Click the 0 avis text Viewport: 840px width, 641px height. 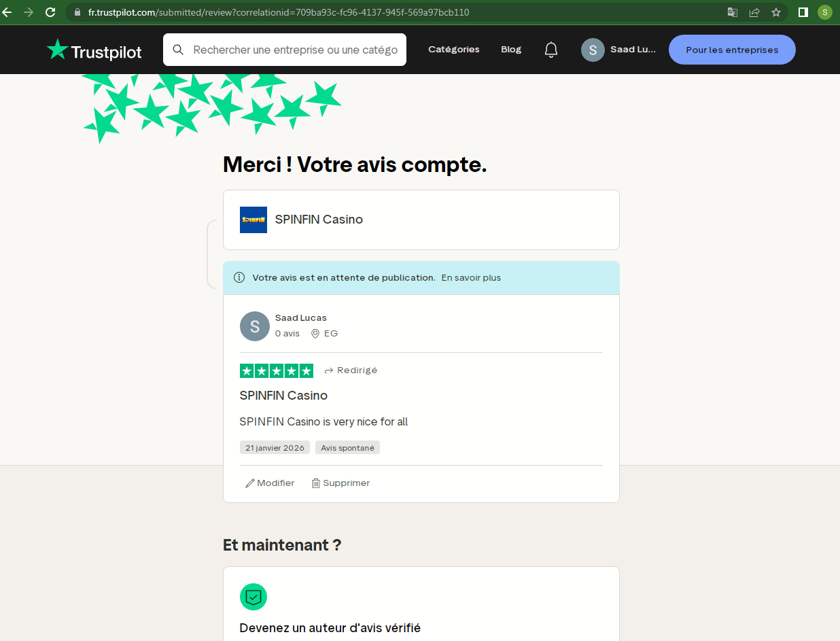coord(287,333)
